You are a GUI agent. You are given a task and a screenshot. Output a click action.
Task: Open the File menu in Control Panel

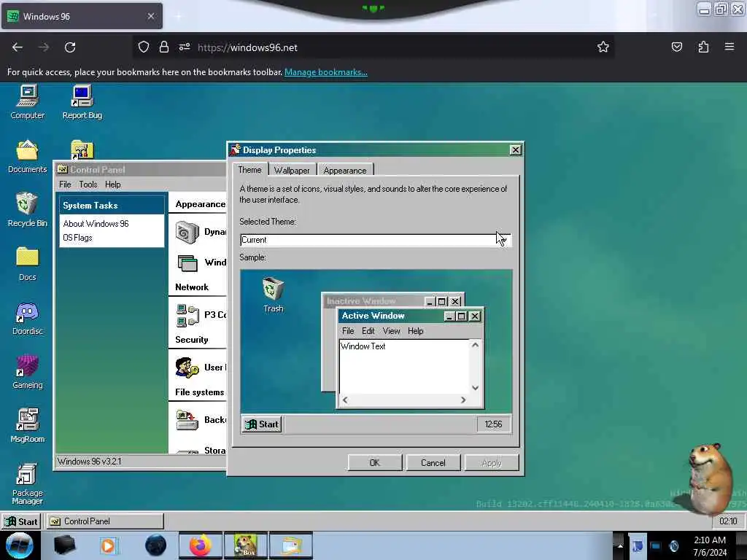click(65, 184)
